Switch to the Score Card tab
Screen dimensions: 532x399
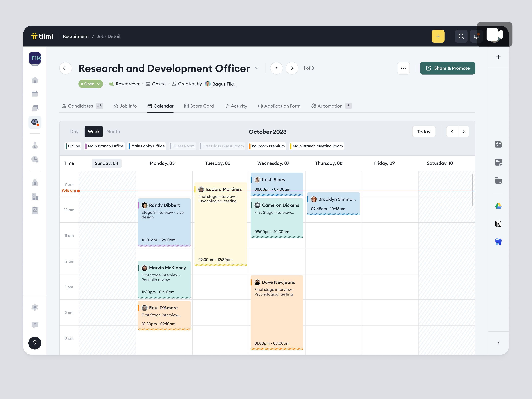pos(199,106)
